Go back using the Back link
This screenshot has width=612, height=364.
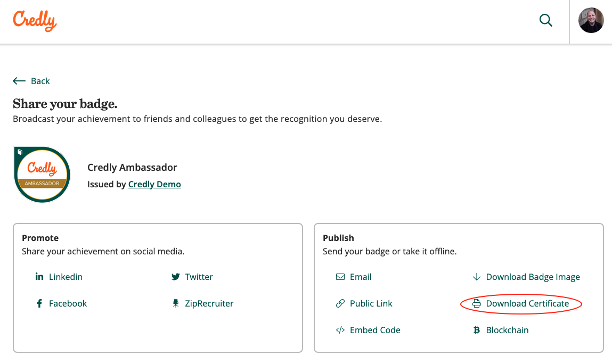[x=40, y=81]
